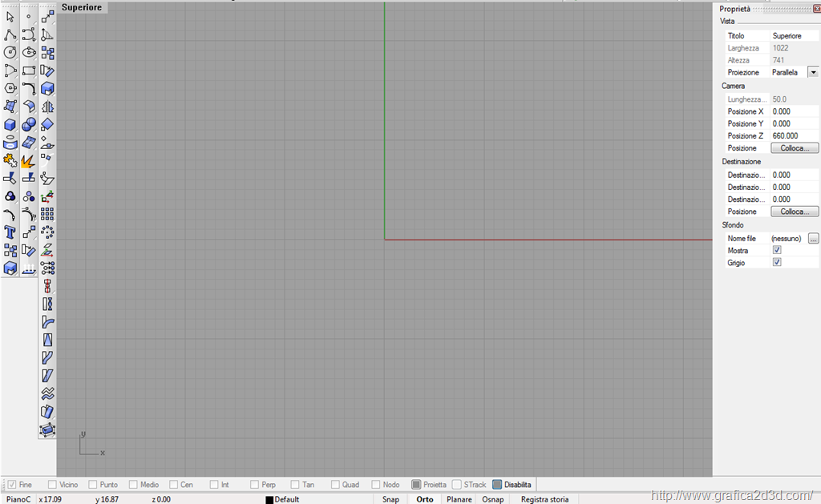Viewport: 821px width, 504px height.
Task: Select the Text object tool
Action: tap(10, 232)
